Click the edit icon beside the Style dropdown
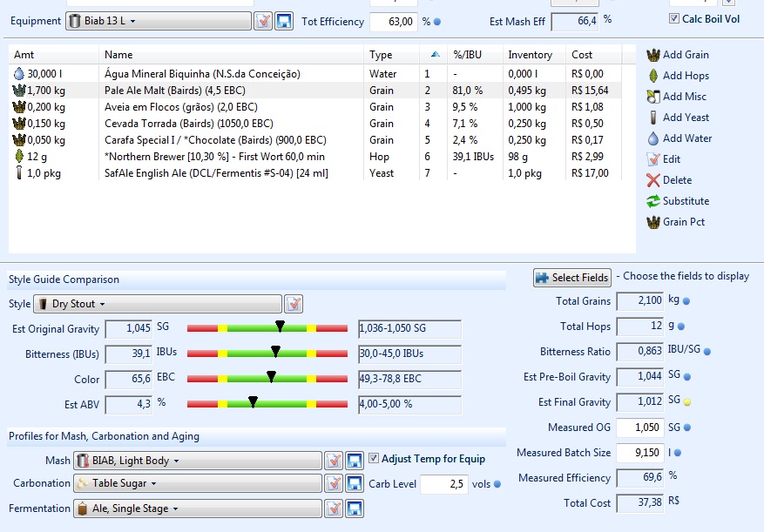 pyautogui.click(x=294, y=304)
